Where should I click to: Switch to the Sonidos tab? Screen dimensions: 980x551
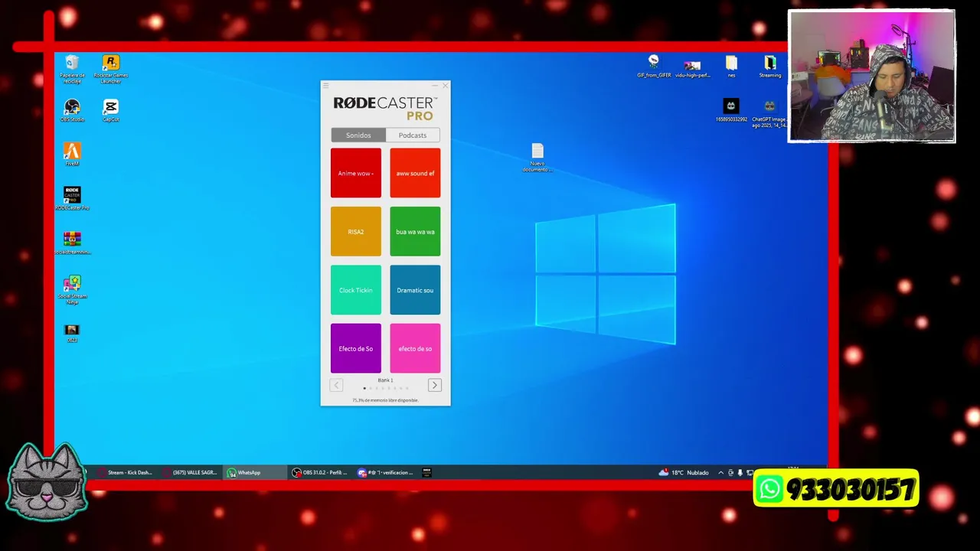pyautogui.click(x=358, y=135)
